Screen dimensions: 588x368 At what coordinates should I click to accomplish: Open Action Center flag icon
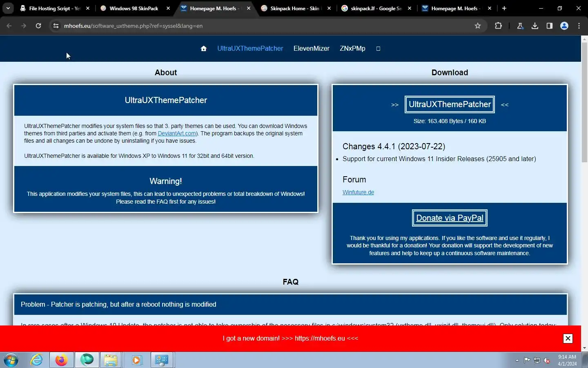click(x=527, y=360)
